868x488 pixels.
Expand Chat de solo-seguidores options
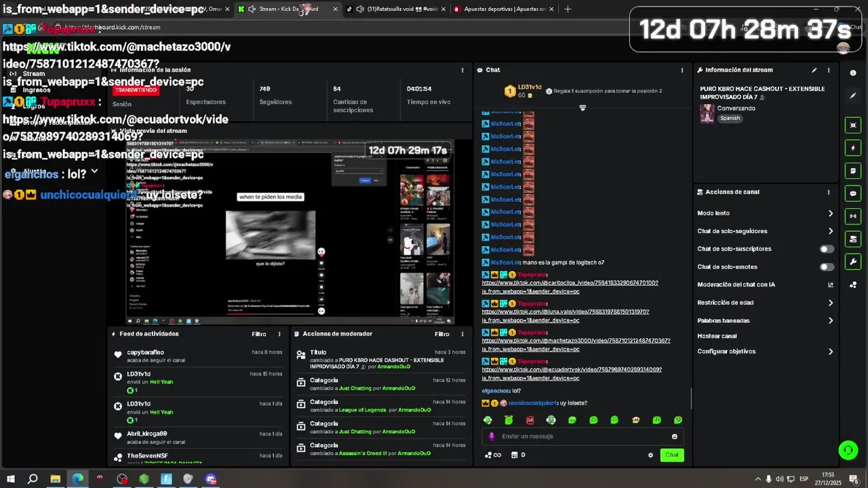[831, 231]
